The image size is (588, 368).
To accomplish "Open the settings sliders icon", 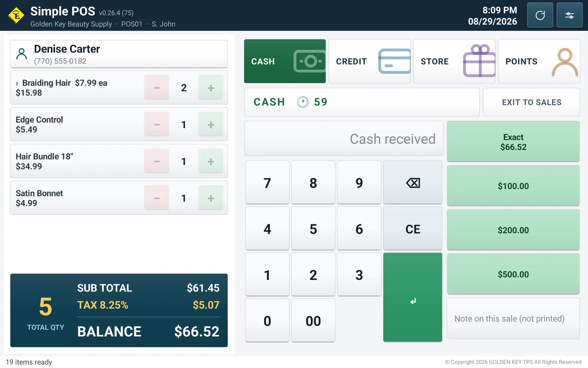I will coord(569,15).
